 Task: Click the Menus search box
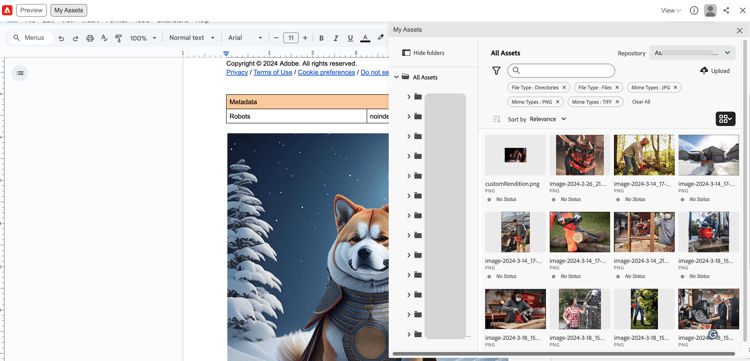31,38
